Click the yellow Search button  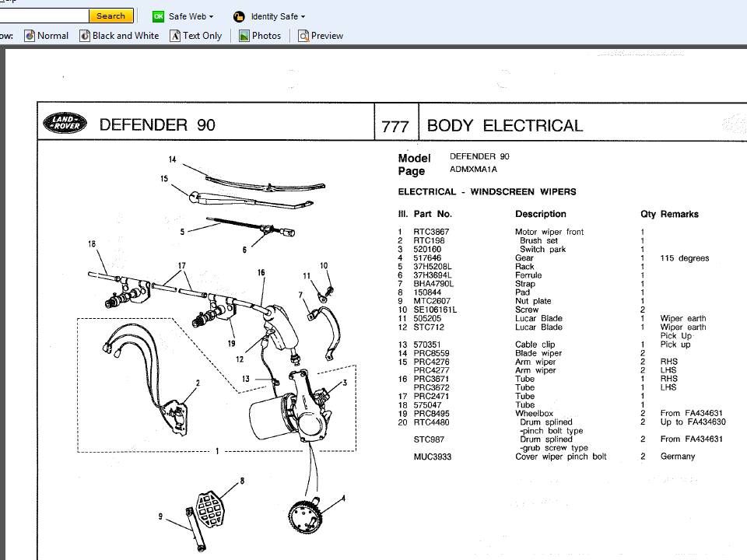pos(110,16)
